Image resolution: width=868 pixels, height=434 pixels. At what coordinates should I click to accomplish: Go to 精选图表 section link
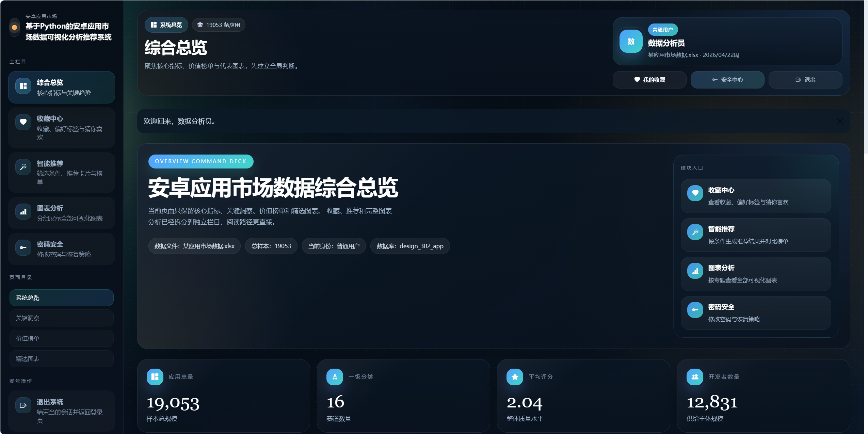point(61,359)
